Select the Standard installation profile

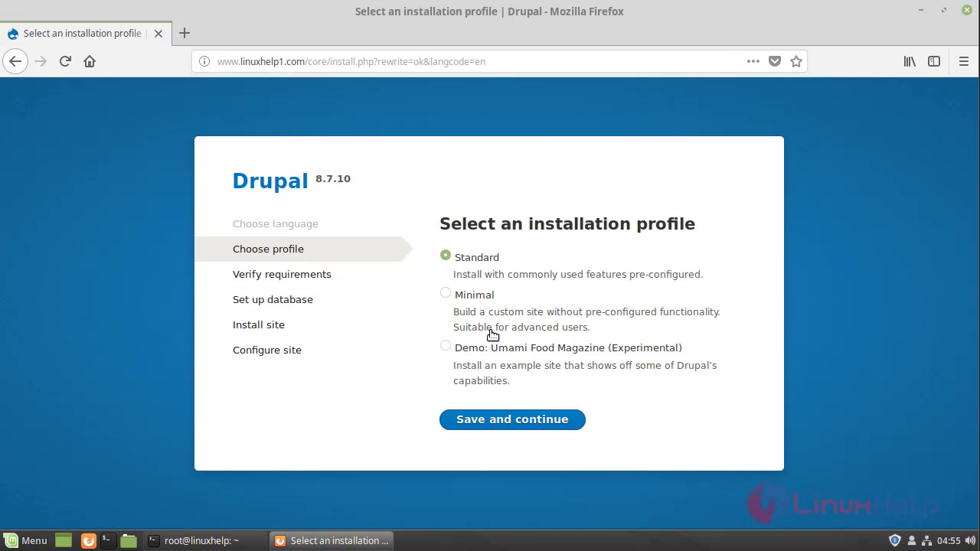pyautogui.click(x=446, y=255)
